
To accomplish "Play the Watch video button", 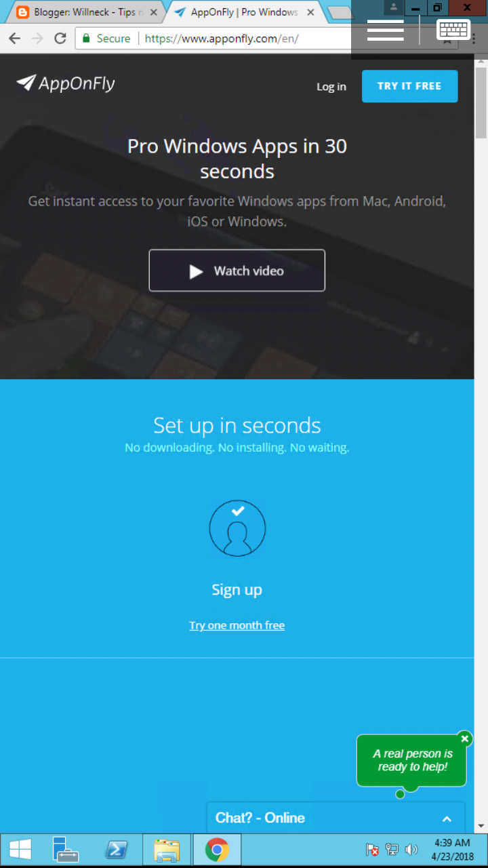I will tap(237, 271).
